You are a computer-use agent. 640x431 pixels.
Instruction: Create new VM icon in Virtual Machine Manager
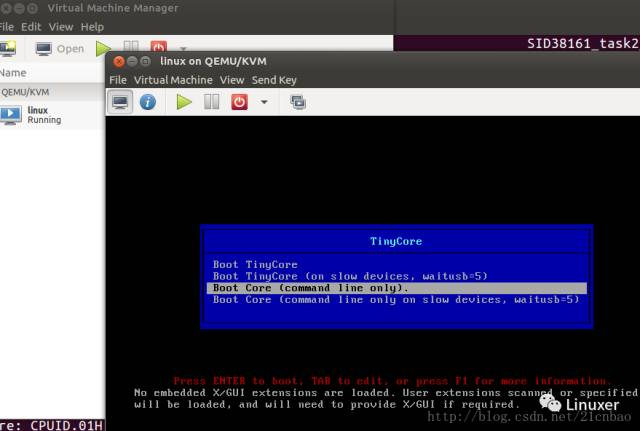8,49
